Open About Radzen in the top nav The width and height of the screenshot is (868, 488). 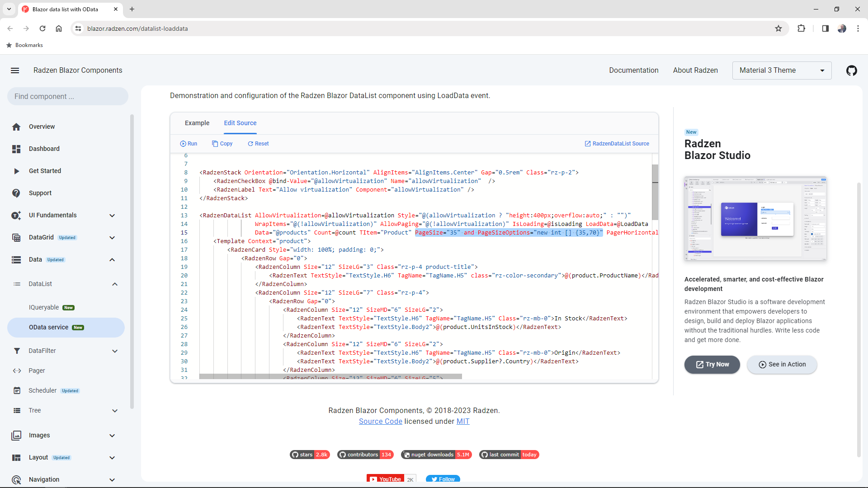(695, 70)
